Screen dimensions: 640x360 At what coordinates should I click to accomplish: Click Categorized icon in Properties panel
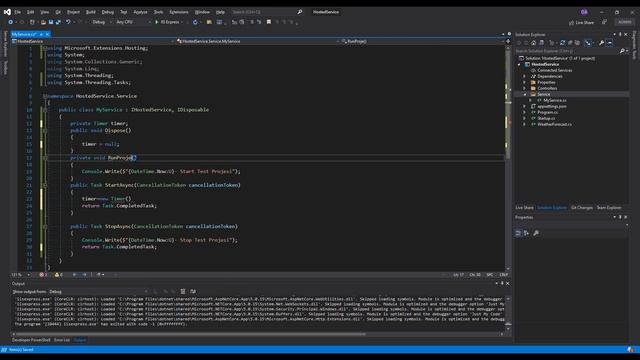(x=518, y=233)
